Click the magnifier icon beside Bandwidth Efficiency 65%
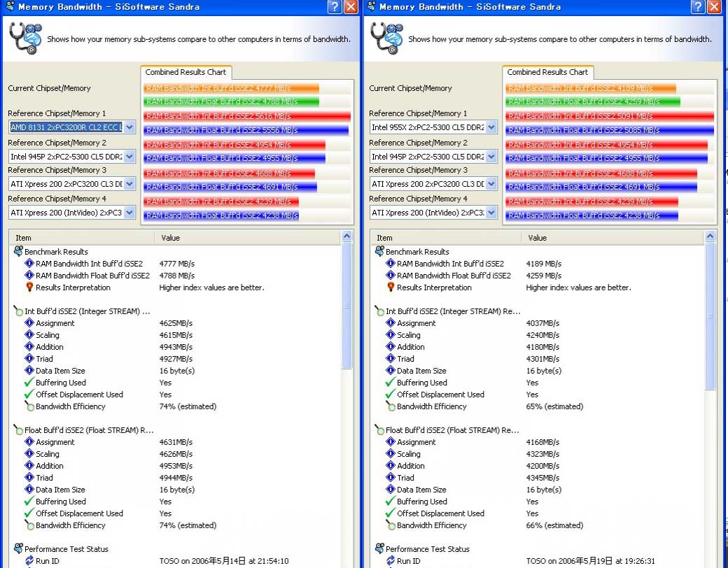 [391, 406]
